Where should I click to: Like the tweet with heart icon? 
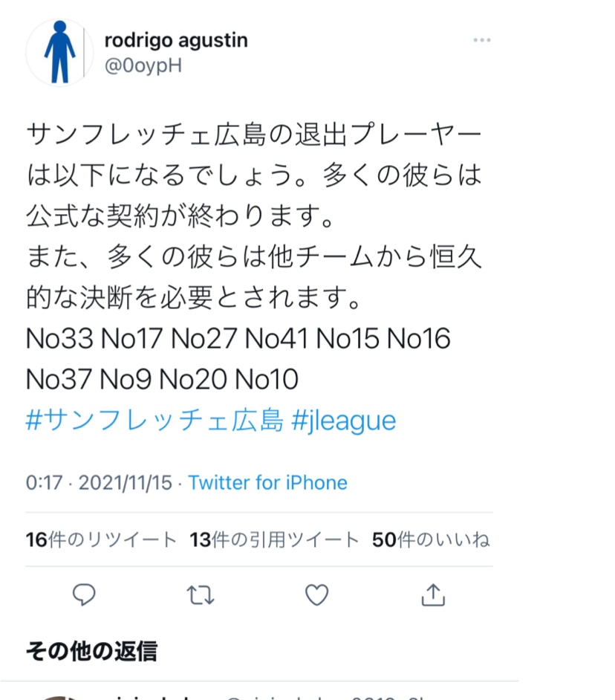(317, 594)
